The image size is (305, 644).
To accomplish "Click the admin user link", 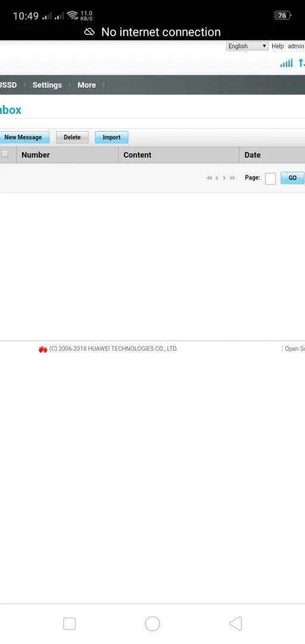I will [x=295, y=46].
